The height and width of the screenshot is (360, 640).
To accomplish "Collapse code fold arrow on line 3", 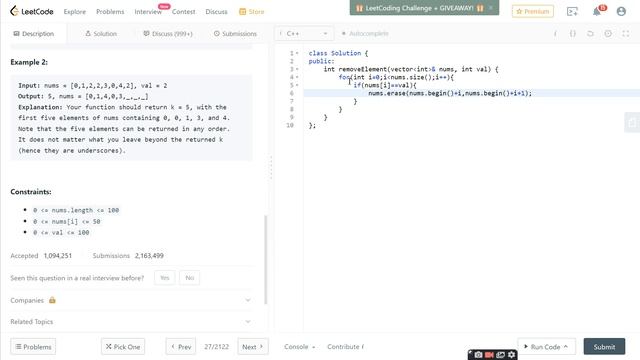I will pyautogui.click(x=297, y=69).
